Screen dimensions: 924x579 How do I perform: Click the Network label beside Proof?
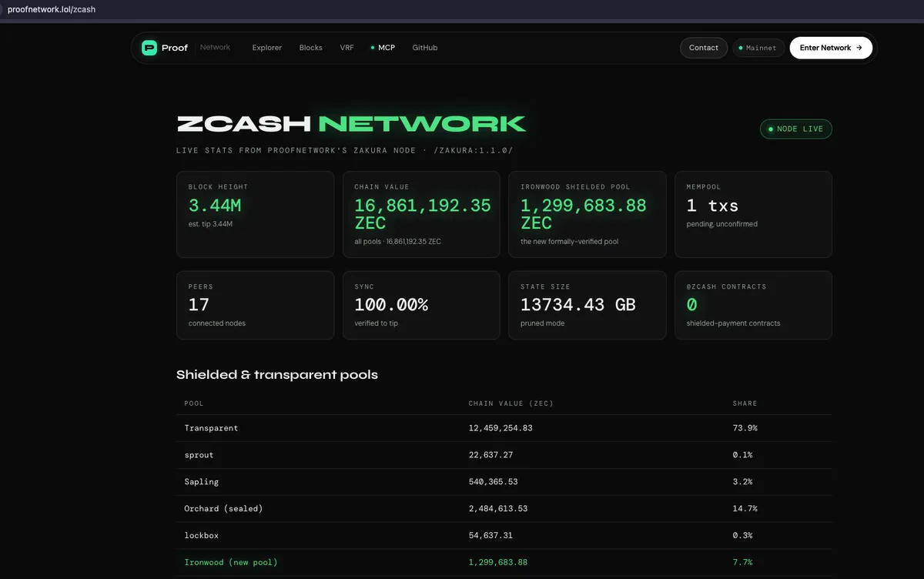(x=215, y=48)
